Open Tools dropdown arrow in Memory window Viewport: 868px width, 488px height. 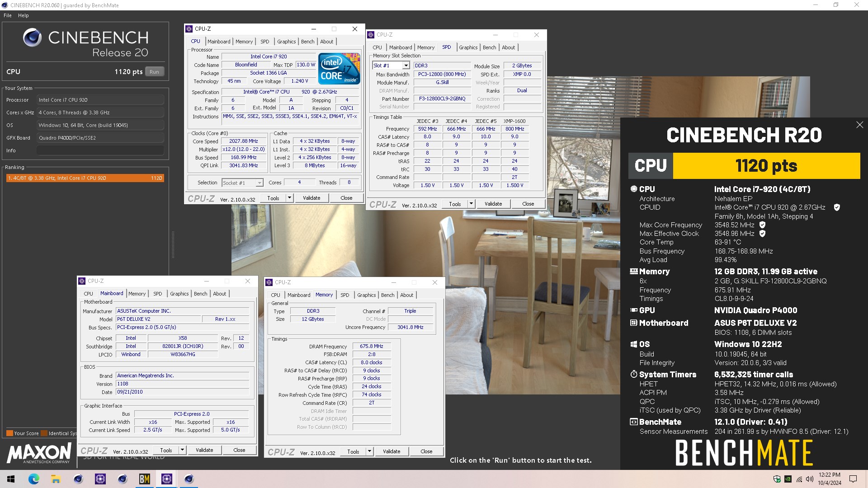coord(369,451)
